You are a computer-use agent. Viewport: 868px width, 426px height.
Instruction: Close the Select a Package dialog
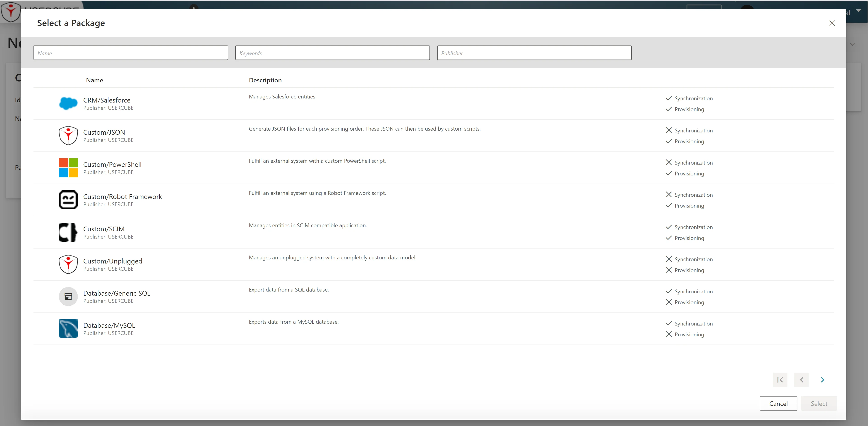pyautogui.click(x=832, y=23)
